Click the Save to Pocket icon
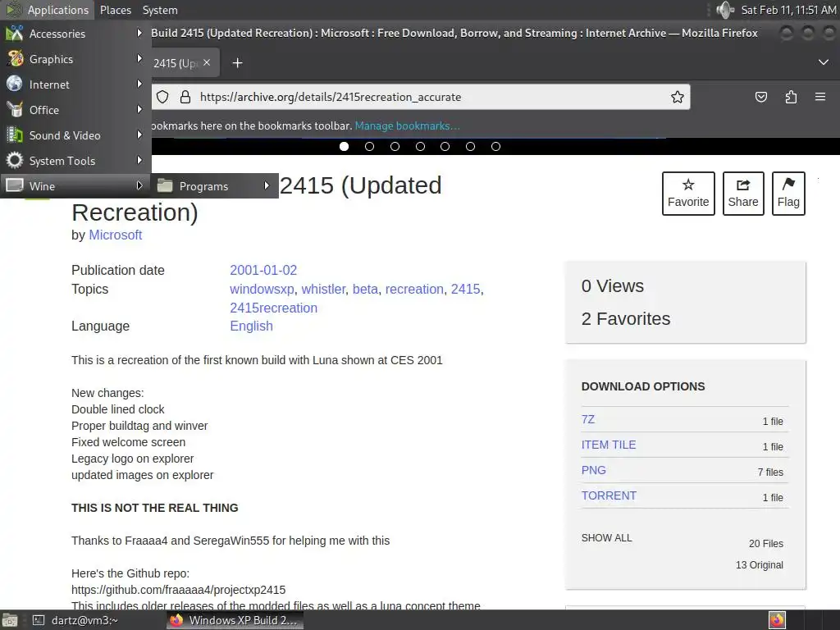The height and width of the screenshot is (630, 840). (760, 97)
